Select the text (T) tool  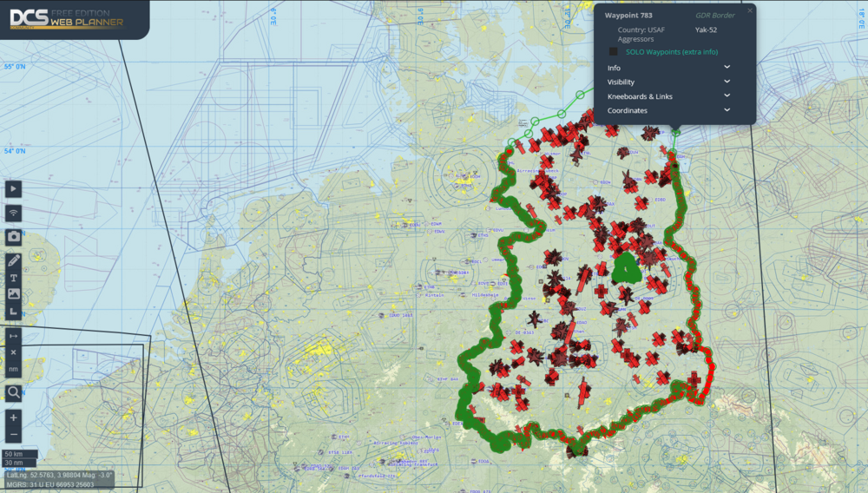pos(14,278)
